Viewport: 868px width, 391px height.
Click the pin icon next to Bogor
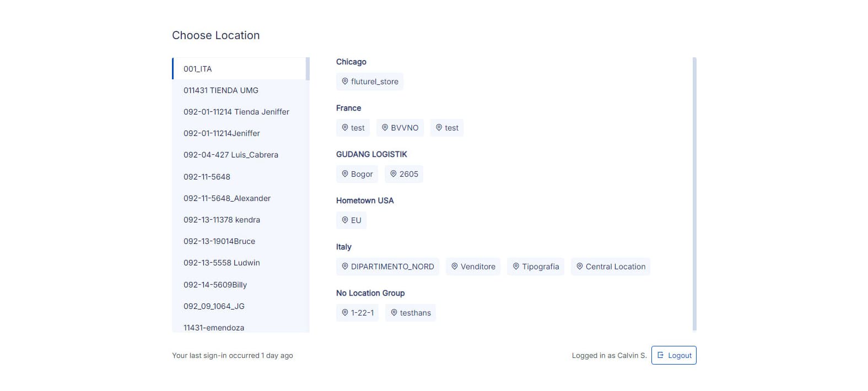tap(345, 174)
